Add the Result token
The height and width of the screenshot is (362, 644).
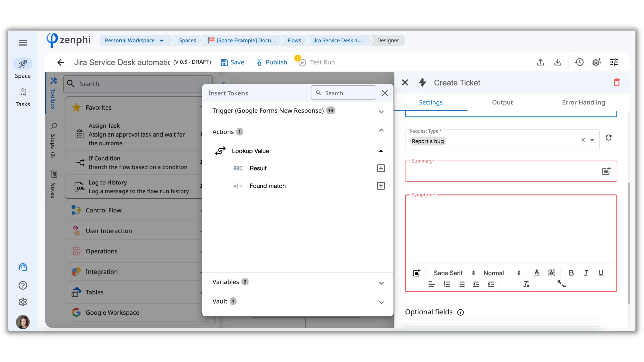[381, 168]
